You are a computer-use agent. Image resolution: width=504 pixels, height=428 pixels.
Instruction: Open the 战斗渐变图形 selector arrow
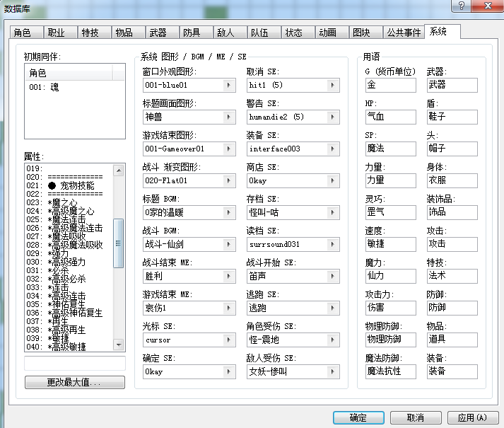(x=228, y=181)
